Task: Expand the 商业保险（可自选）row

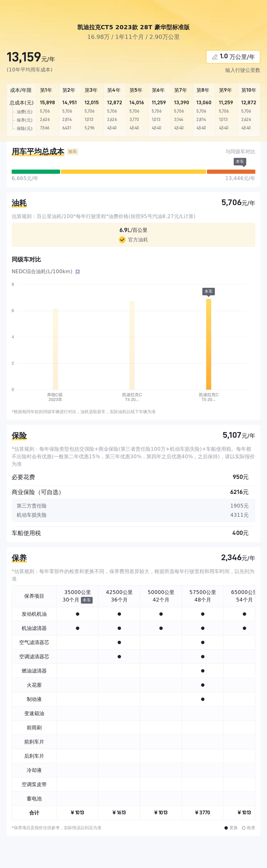Action: coord(133,492)
